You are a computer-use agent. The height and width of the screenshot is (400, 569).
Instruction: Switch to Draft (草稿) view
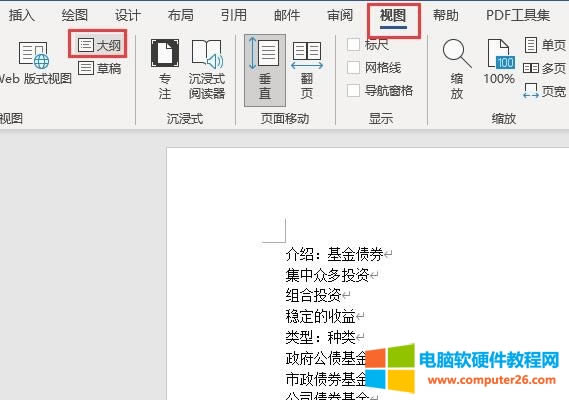[x=99, y=68]
